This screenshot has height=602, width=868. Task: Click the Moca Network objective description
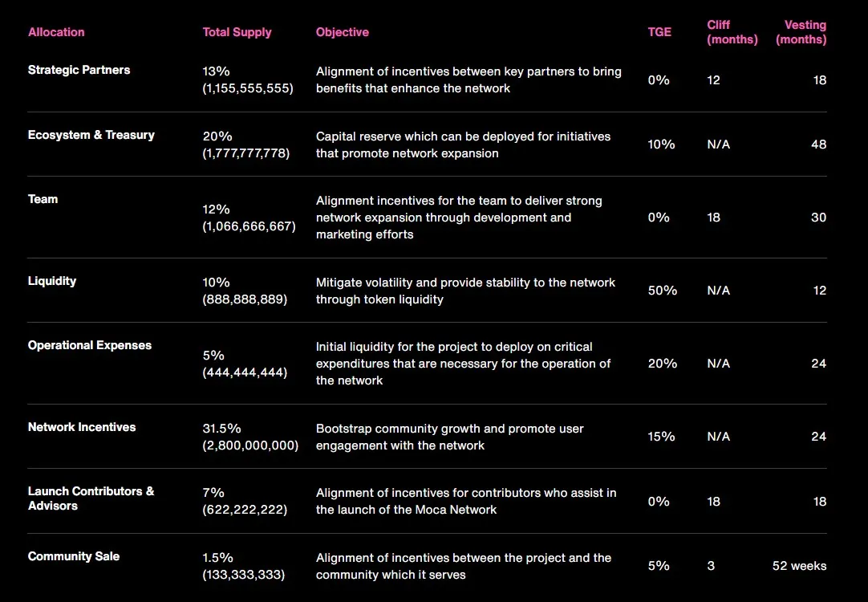[x=466, y=501]
